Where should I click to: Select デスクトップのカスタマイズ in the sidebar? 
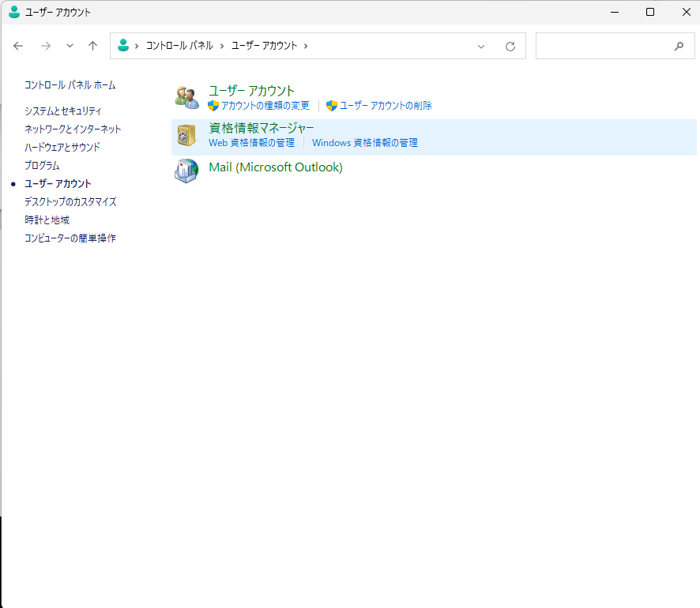click(70, 202)
